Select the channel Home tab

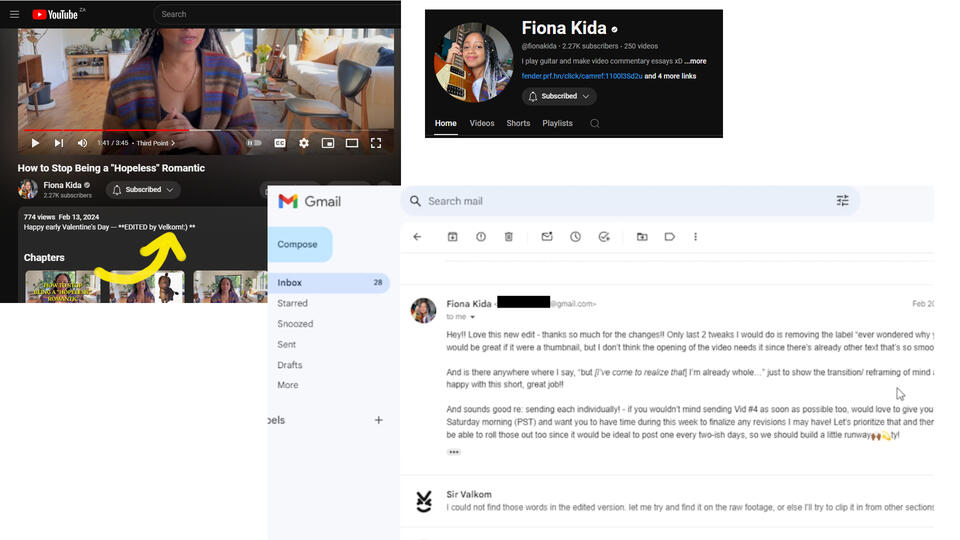pyautogui.click(x=446, y=123)
